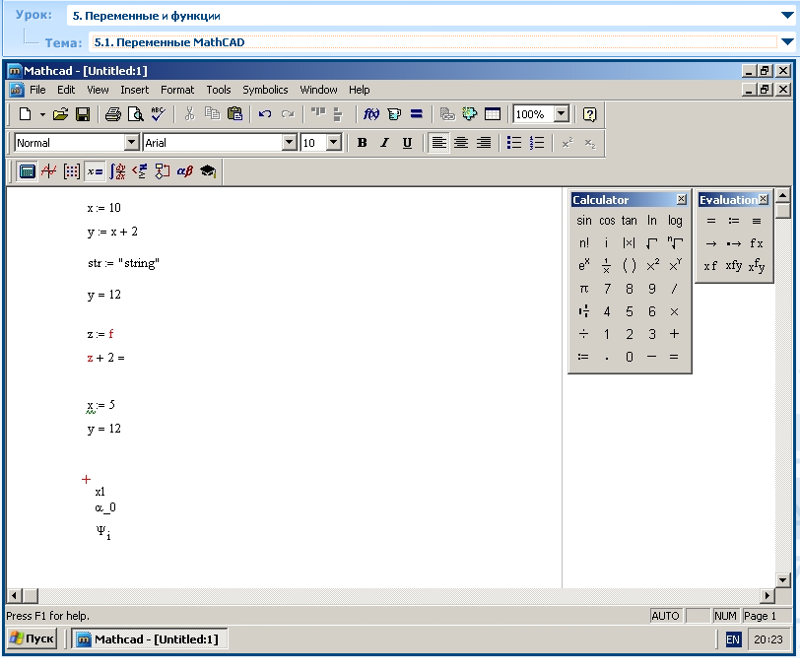The image size is (800, 672).
Task: Click vertical scrollbar down arrow
Action: [782, 580]
